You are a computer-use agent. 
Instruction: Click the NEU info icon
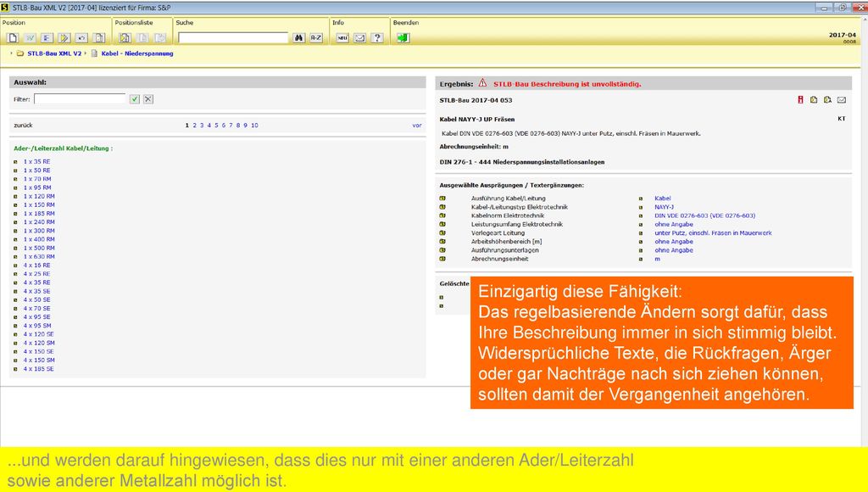342,37
